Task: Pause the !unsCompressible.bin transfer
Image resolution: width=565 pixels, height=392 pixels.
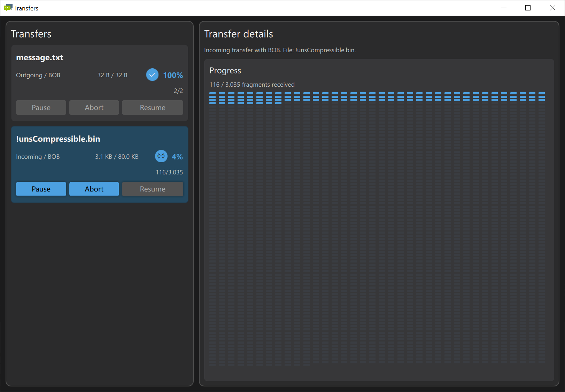Action: [41, 189]
